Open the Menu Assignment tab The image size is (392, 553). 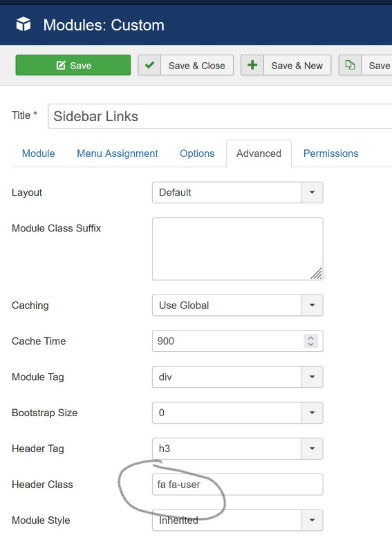(118, 153)
